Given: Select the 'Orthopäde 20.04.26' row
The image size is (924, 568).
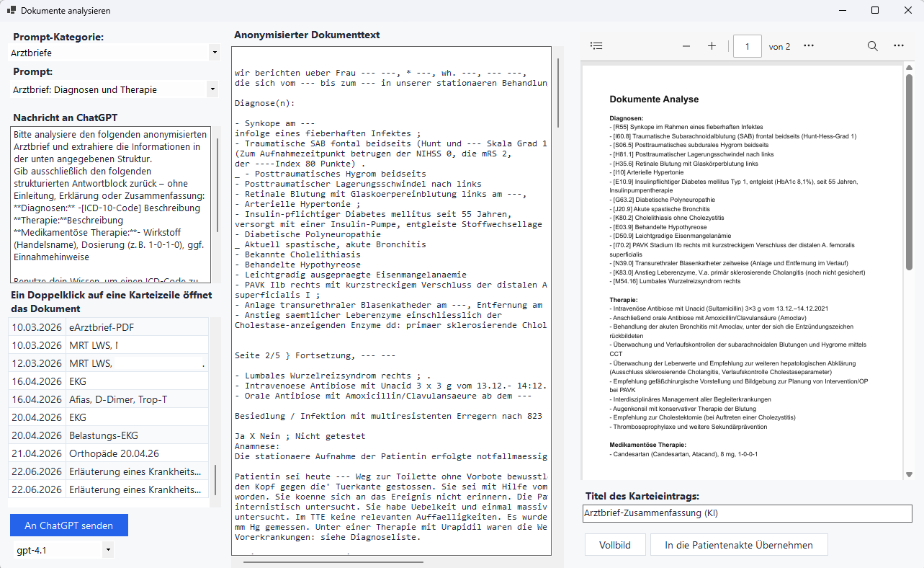Looking at the screenshot, I should 109,453.
